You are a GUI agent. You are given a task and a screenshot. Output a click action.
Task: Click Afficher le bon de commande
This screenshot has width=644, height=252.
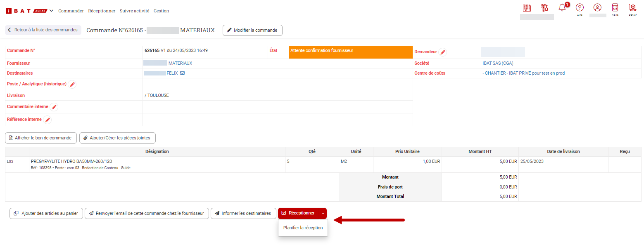41,138
